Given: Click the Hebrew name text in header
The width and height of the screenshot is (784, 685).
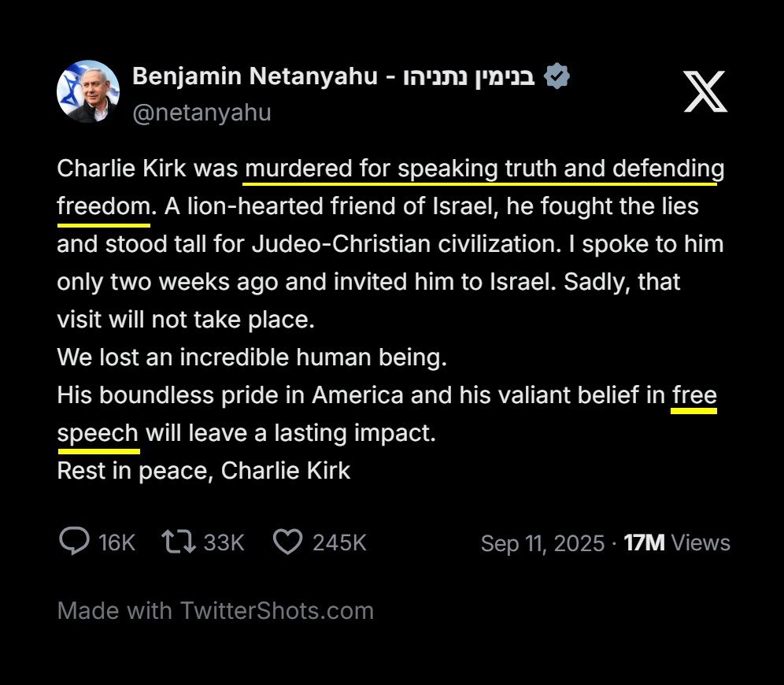Looking at the screenshot, I should coord(469,77).
